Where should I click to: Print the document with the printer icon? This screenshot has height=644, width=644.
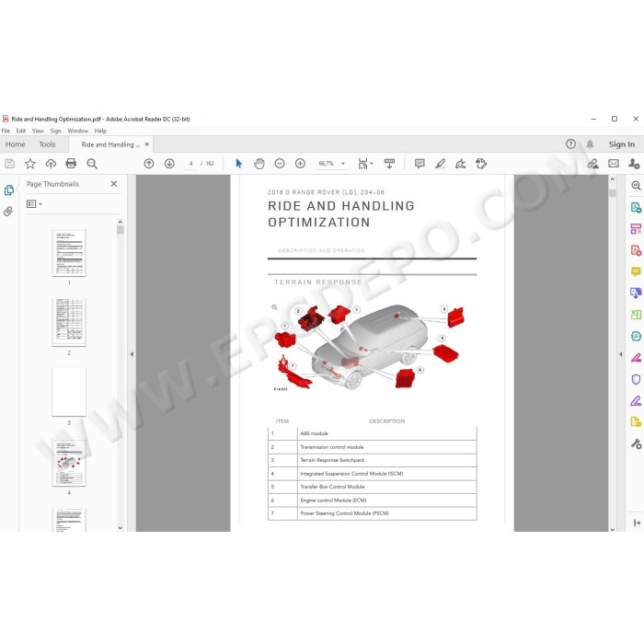[x=71, y=164]
